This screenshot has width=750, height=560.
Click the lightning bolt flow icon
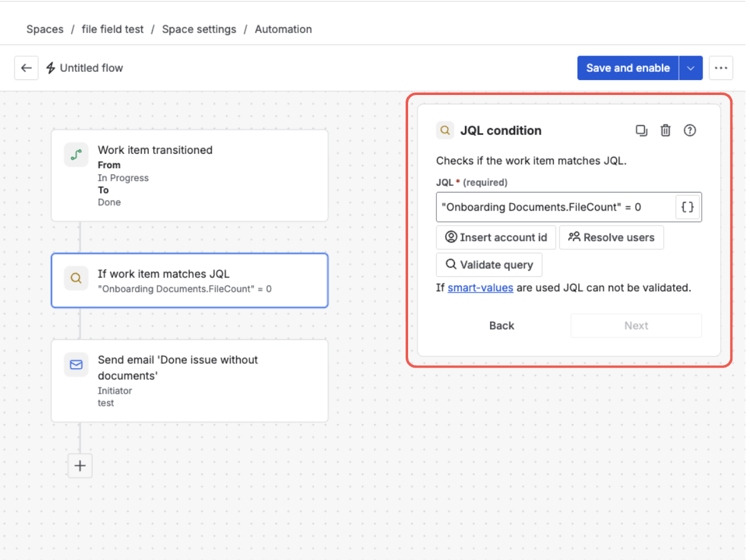tap(51, 68)
